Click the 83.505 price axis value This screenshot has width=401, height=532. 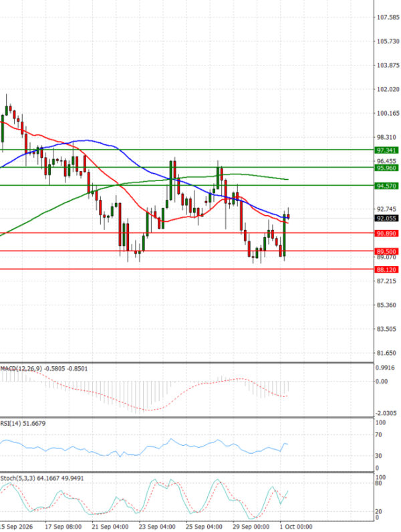(x=386, y=329)
